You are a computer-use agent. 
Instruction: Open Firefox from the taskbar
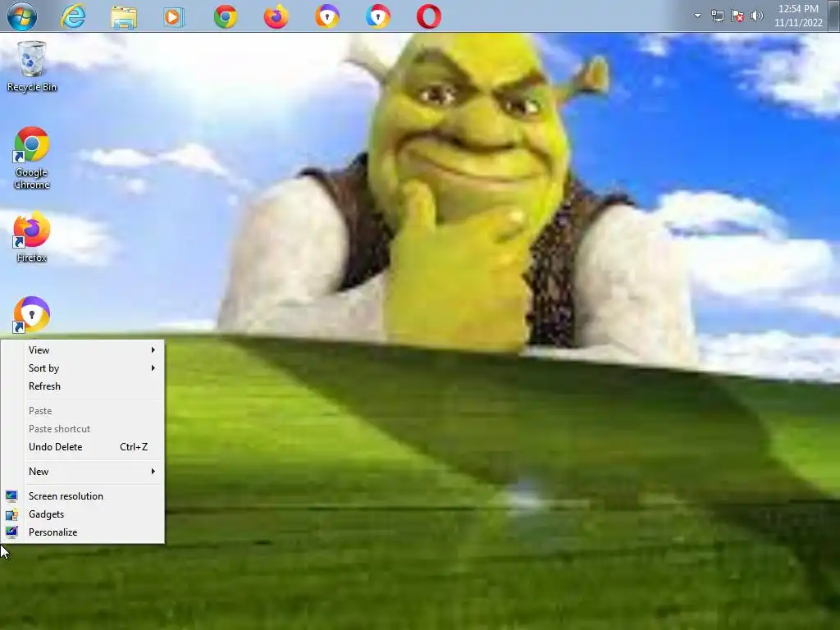(x=276, y=16)
